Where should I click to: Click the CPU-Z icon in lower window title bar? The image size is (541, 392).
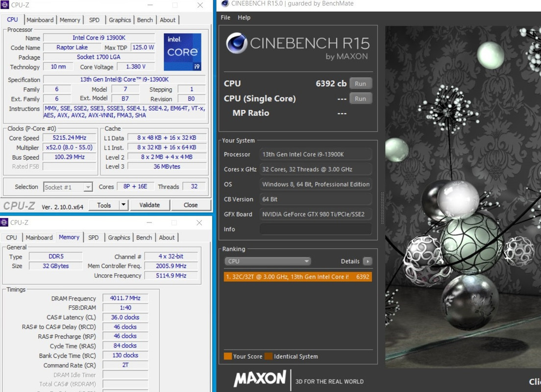tap(4, 222)
